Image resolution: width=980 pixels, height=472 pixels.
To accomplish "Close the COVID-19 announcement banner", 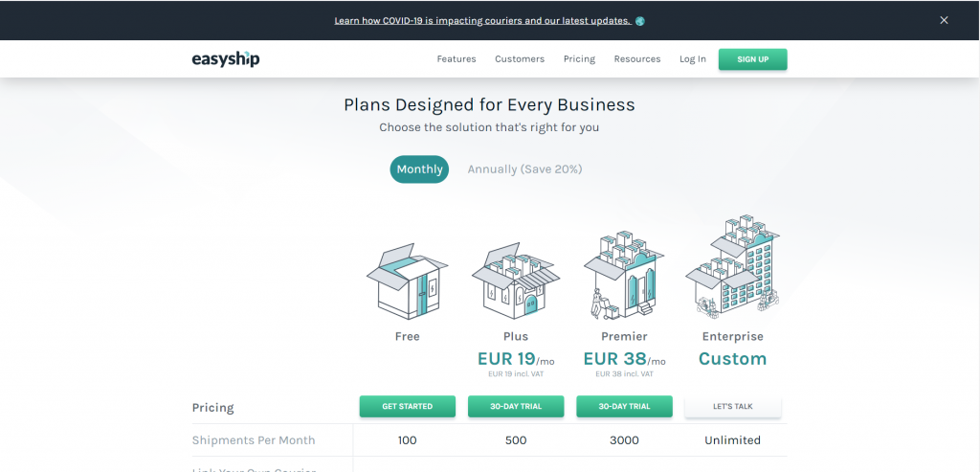I will (944, 20).
